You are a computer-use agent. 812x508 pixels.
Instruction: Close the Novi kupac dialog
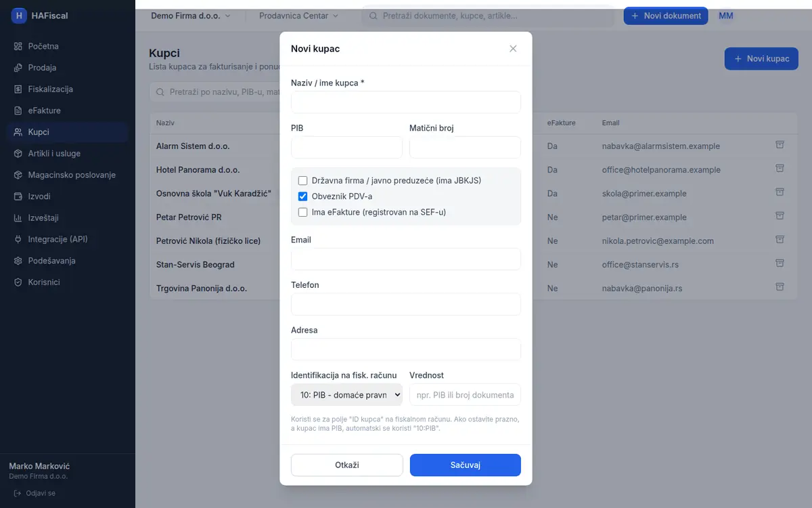pos(513,49)
